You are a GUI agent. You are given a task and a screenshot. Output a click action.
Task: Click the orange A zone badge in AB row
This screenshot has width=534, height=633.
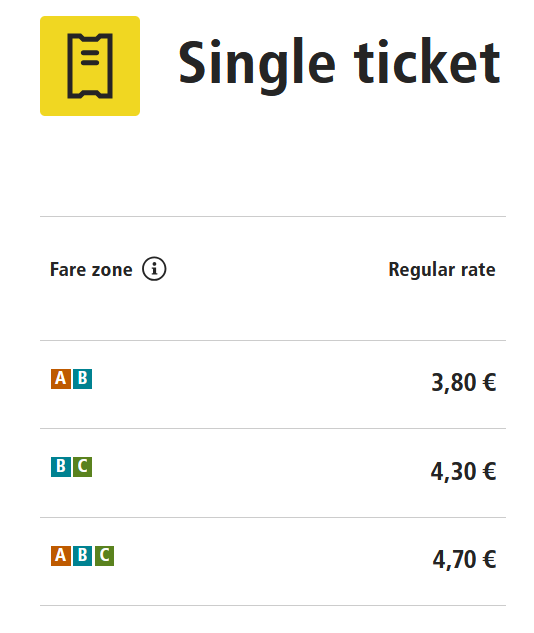point(61,379)
